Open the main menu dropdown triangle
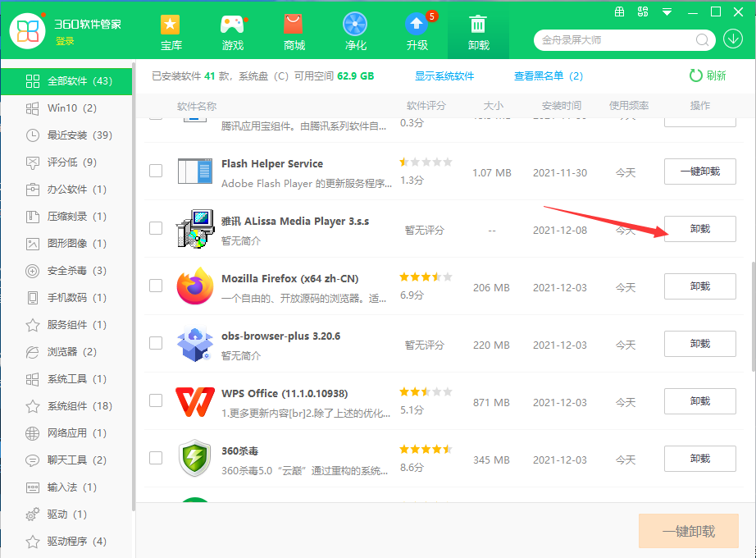 tap(667, 12)
